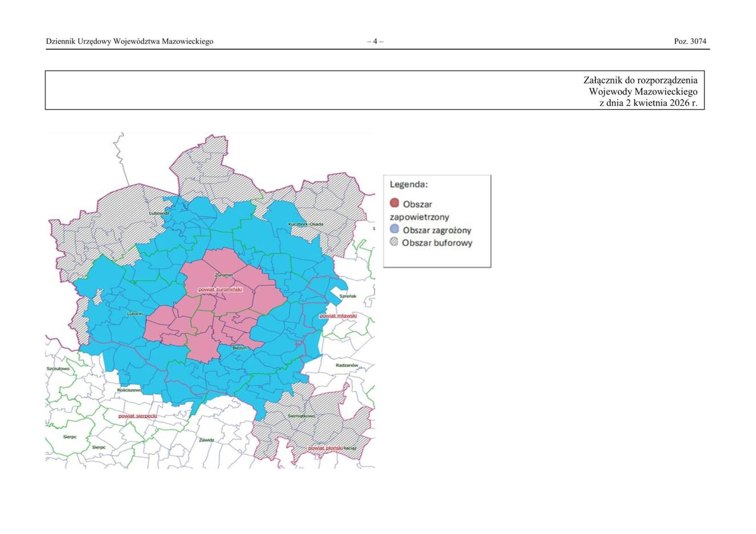Viewport: 756px width, 534px height.
Task: Click the Zawidz label on the map
Action: (207, 440)
